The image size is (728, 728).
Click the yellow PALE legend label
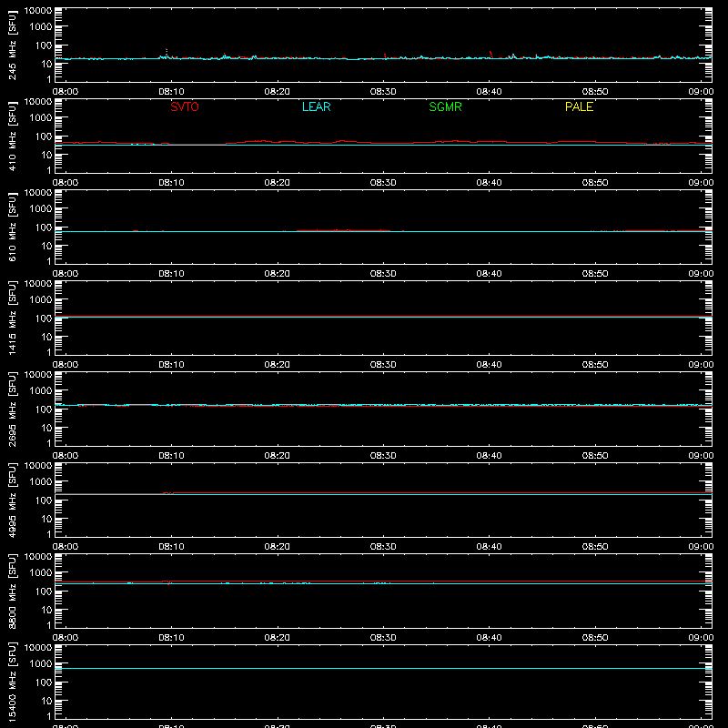[579, 106]
